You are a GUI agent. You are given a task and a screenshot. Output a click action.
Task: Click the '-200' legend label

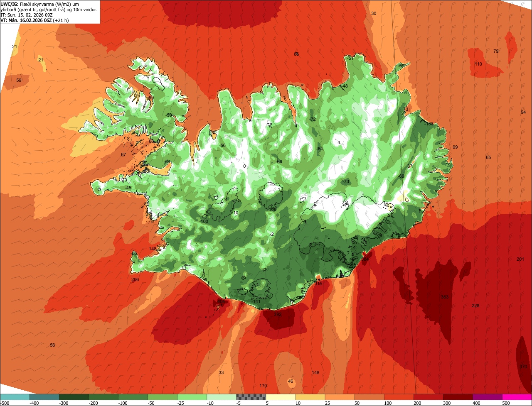(x=93, y=403)
